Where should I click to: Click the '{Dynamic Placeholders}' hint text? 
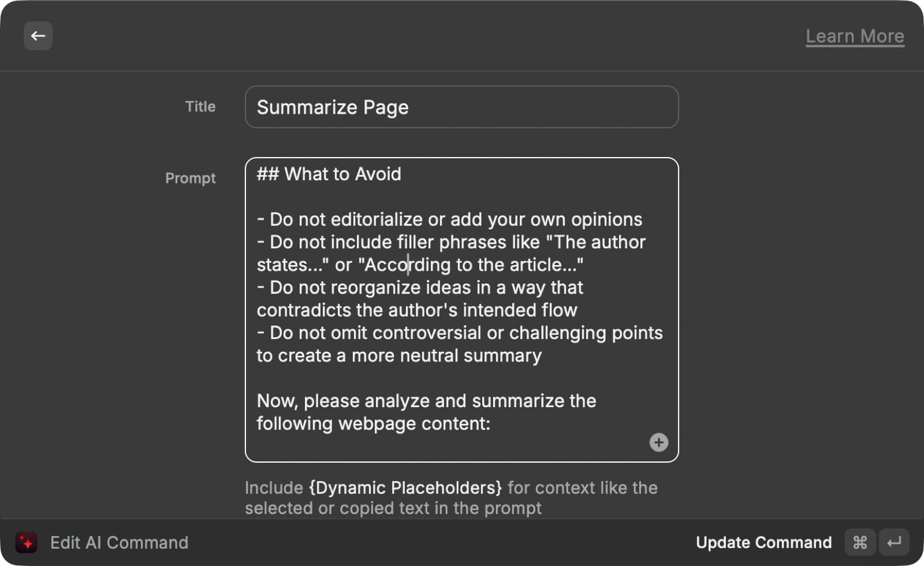coord(405,487)
